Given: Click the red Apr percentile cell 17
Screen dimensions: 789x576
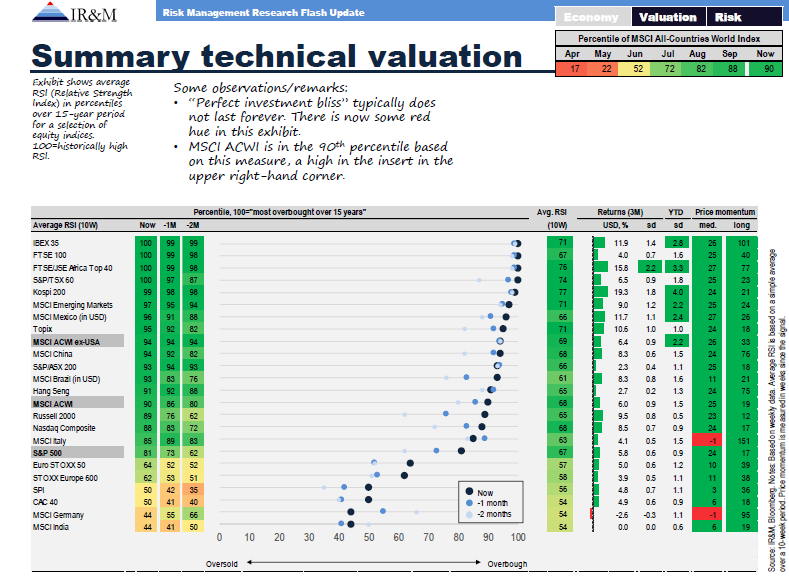Looking at the screenshot, I should [572, 68].
